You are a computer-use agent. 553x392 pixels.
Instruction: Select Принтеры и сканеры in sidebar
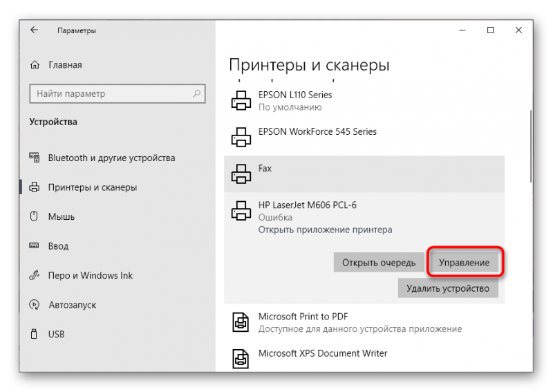click(x=93, y=187)
